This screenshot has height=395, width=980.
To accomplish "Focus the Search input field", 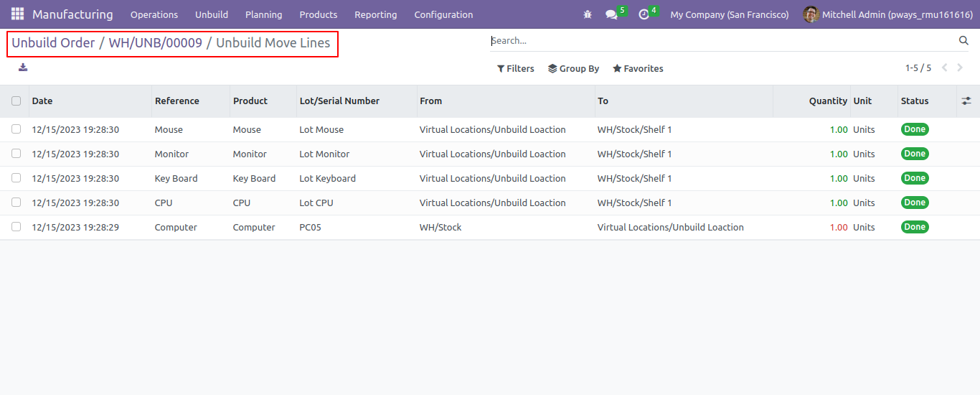I will (x=722, y=41).
